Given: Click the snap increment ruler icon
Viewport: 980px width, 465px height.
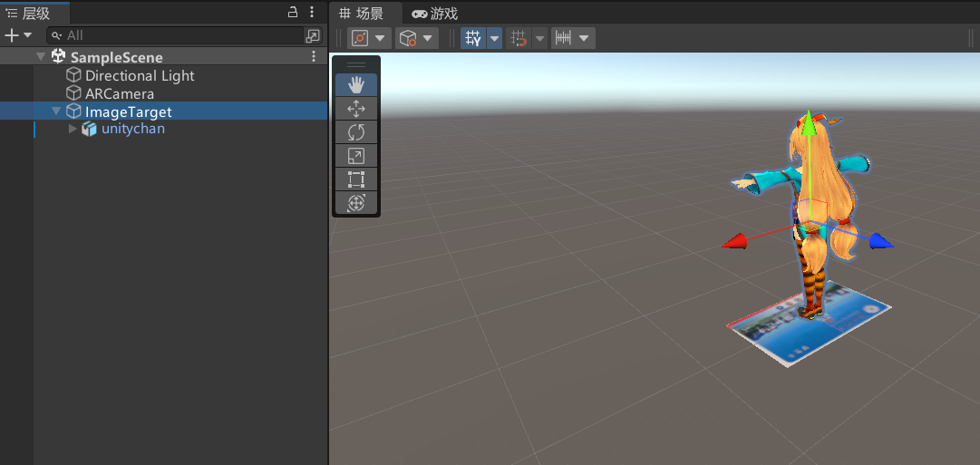Looking at the screenshot, I should pyautogui.click(x=564, y=38).
